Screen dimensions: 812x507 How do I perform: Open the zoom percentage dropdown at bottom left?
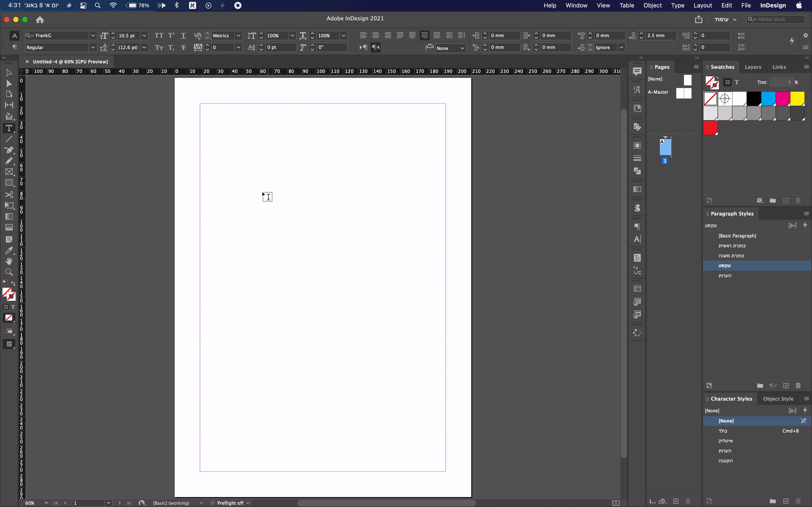click(x=46, y=503)
